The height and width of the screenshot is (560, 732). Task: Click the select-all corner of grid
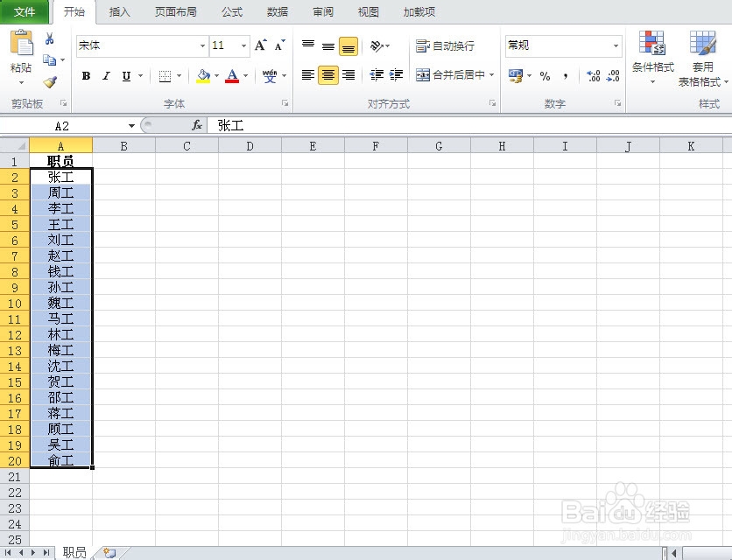coord(15,145)
